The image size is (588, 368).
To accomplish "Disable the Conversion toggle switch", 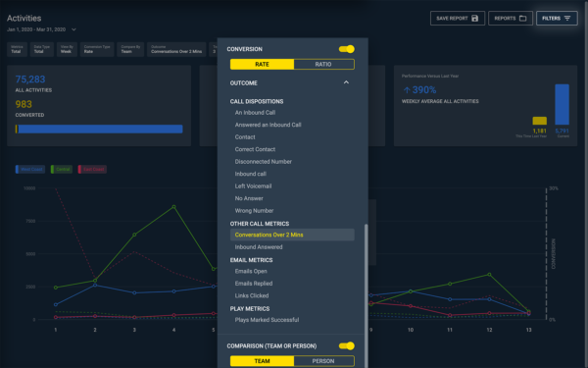I will 347,49.
